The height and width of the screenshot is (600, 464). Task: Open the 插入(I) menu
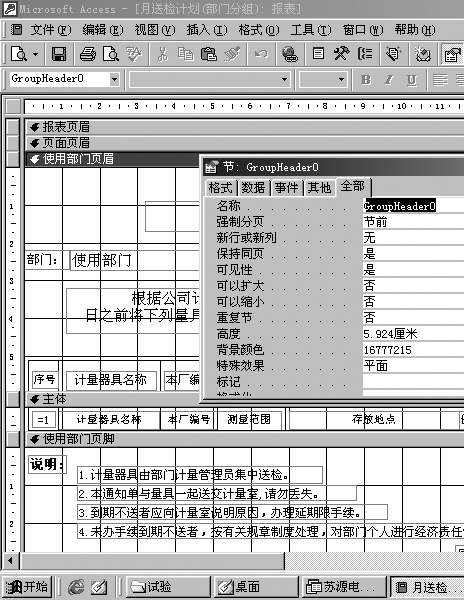207,30
